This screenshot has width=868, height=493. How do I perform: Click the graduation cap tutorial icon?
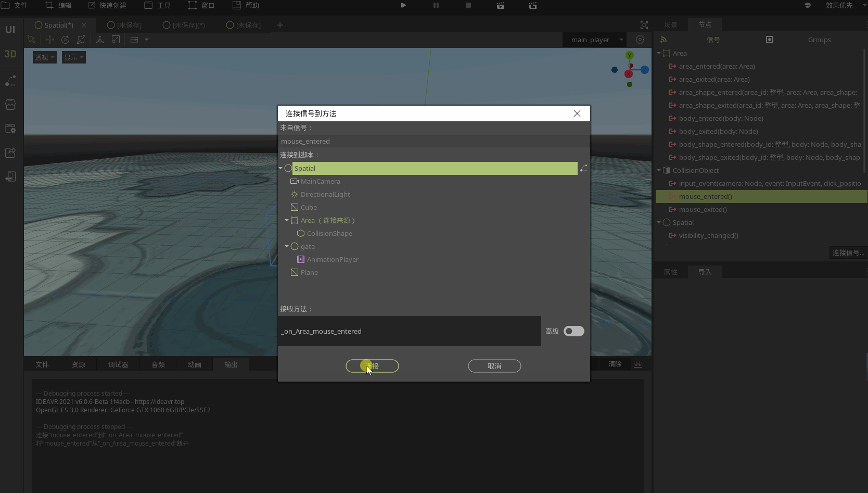tap(808, 5)
